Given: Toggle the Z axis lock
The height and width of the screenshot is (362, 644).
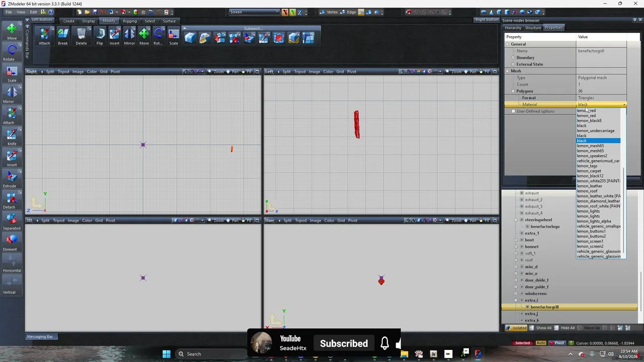Looking at the screenshot, I should pyautogui.click(x=299, y=12).
